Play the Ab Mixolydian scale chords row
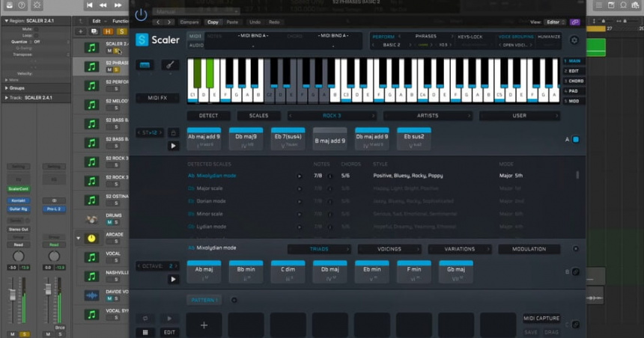Viewport: 644px width, 338px height. click(173, 280)
